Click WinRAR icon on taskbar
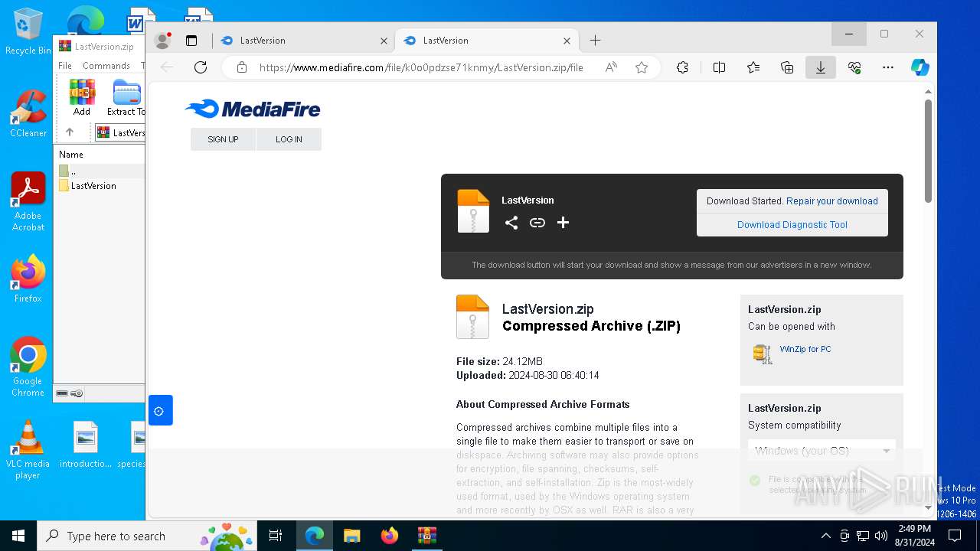 426,536
